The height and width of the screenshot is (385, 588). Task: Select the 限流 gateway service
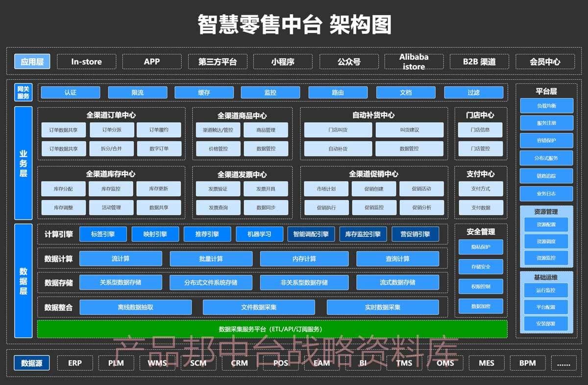point(138,92)
